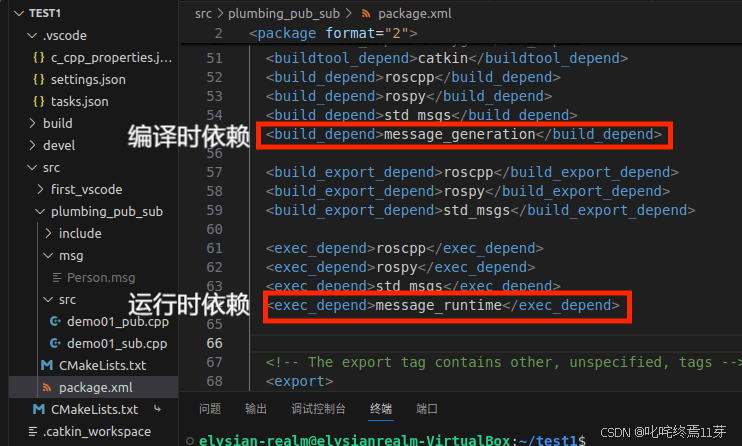
Task: Click the build_depend rospy line
Action: coord(408,96)
